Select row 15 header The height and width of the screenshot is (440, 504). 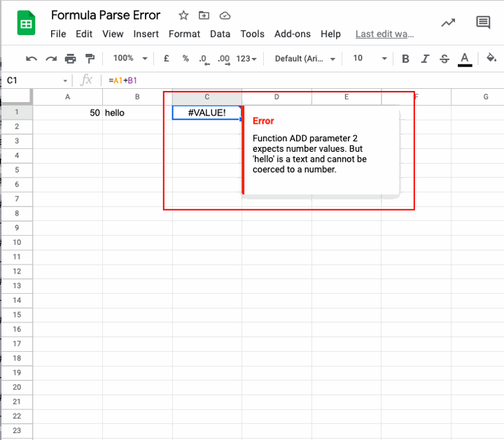(17, 315)
